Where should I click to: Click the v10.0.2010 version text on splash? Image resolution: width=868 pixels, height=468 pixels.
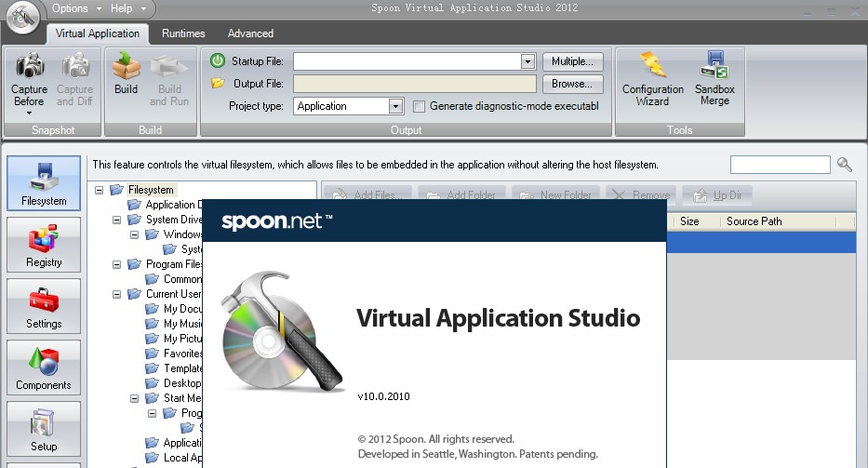tap(383, 396)
